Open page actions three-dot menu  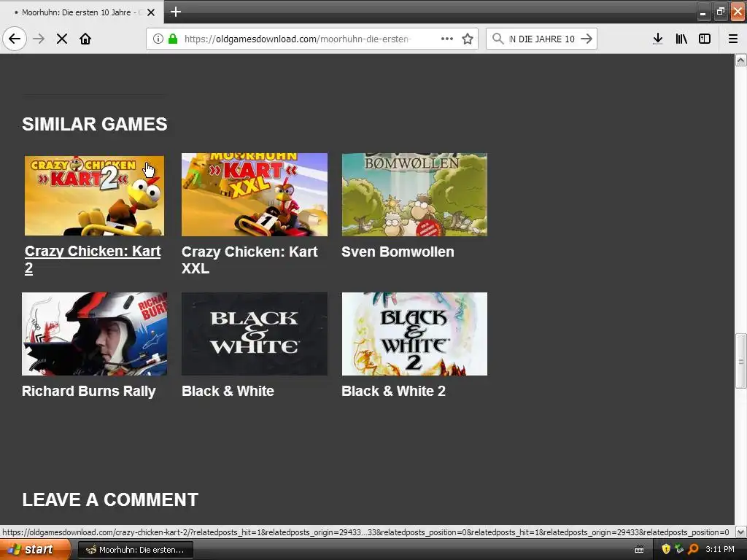pyautogui.click(x=447, y=39)
